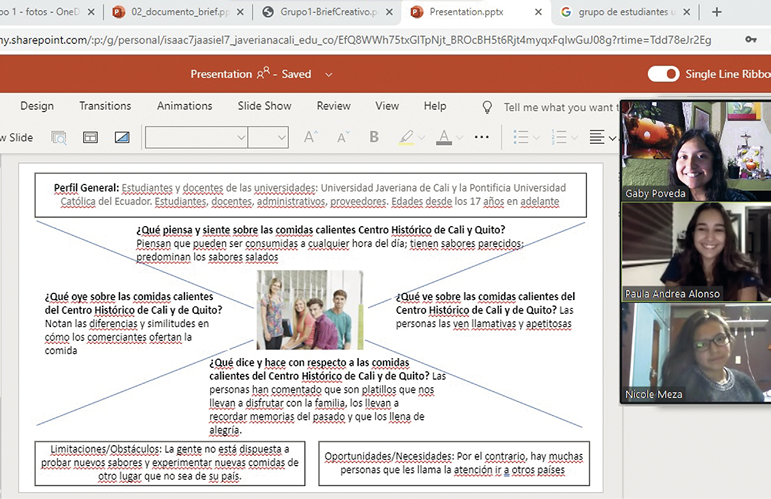771x499 pixels.
Task: Open the Slide Show ribbon tab
Action: tap(264, 106)
